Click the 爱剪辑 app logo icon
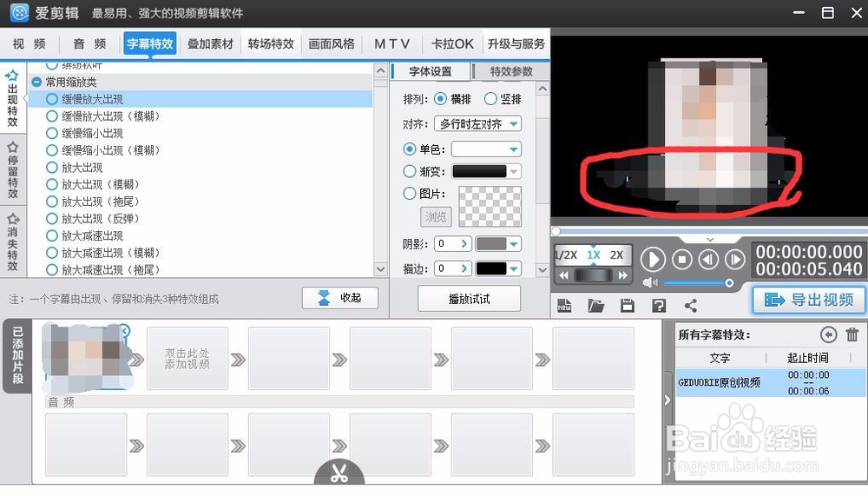This screenshot has width=868, height=496. 19,12
